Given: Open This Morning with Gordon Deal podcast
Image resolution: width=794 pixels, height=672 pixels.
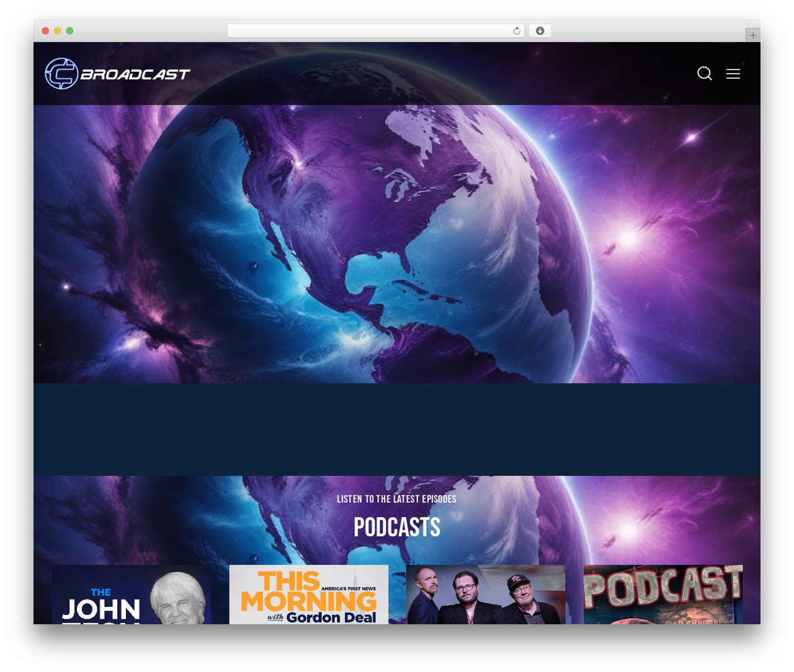Looking at the screenshot, I should coord(309,594).
